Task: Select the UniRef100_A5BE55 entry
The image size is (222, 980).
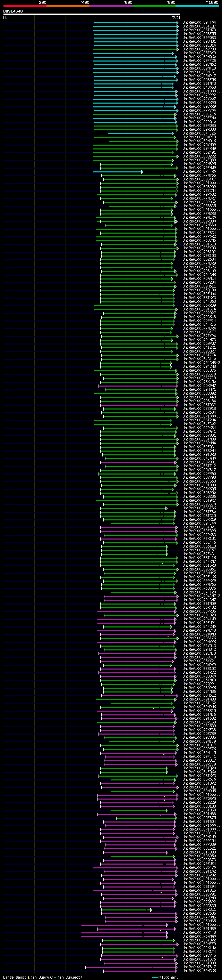Action: [199, 34]
